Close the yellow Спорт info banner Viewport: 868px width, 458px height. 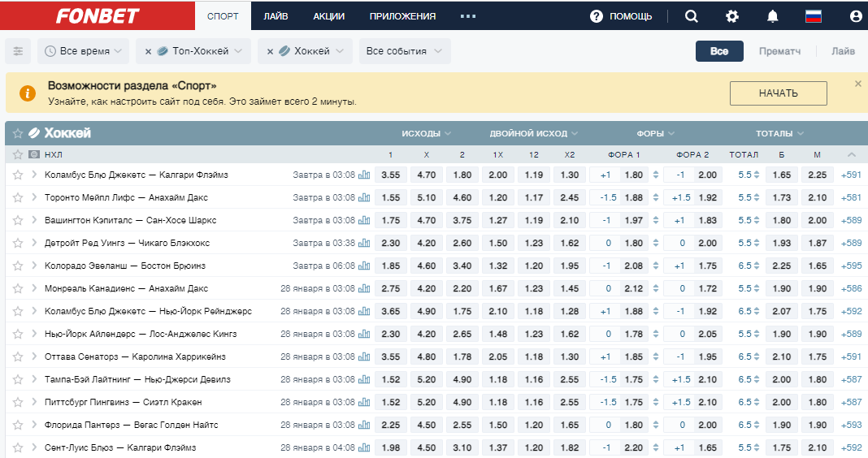click(858, 84)
